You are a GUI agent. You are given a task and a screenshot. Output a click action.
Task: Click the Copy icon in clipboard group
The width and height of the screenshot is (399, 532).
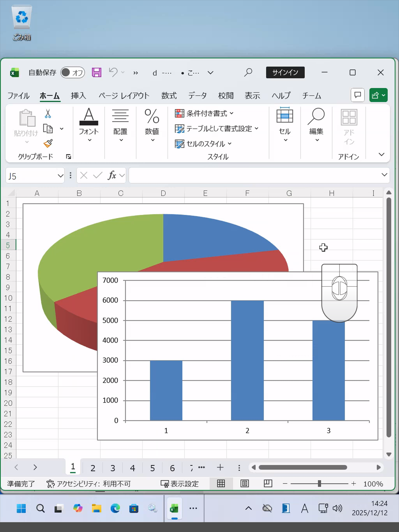pos(48,129)
